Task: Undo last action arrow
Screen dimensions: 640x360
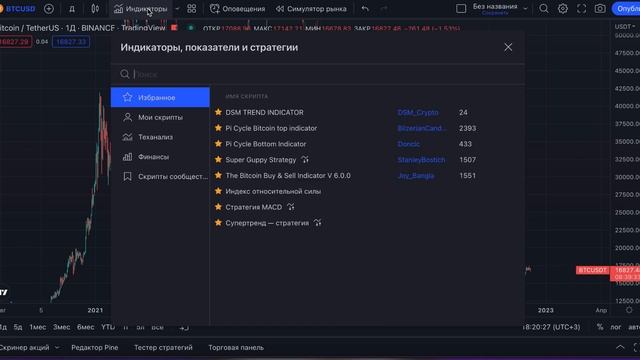Action: coord(365,9)
